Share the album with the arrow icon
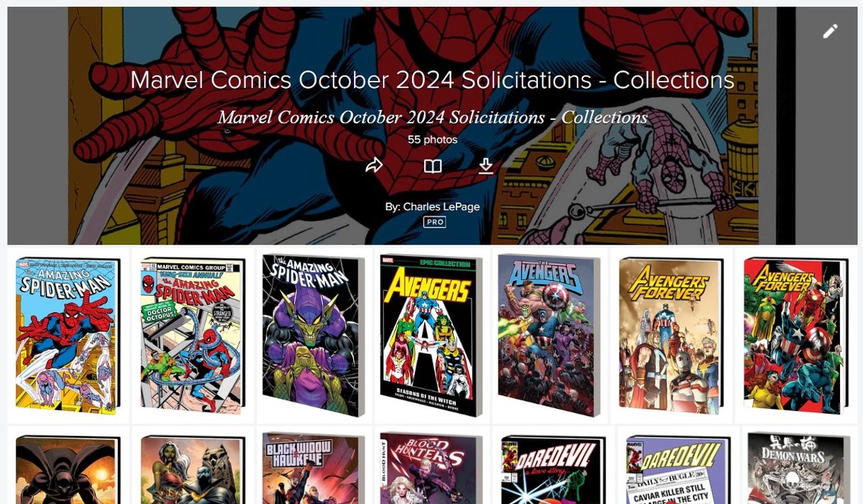This screenshot has width=863, height=504. pyautogui.click(x=374, y=166)
